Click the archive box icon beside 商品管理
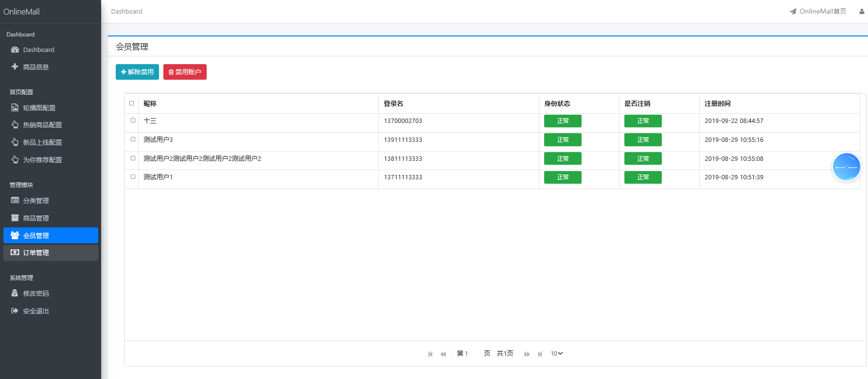868x379 pixels. pos(15,218)
